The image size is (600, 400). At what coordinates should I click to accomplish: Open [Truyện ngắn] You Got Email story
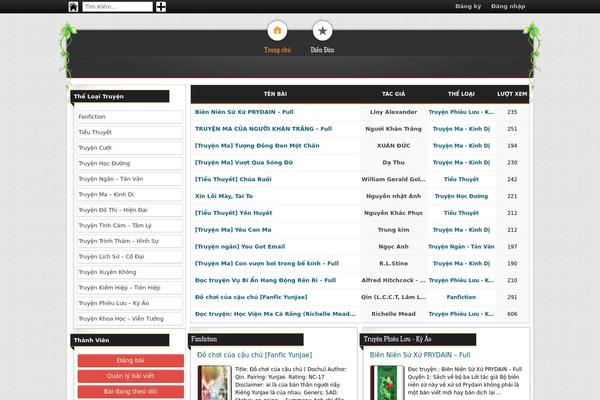(x=240, y=247)
